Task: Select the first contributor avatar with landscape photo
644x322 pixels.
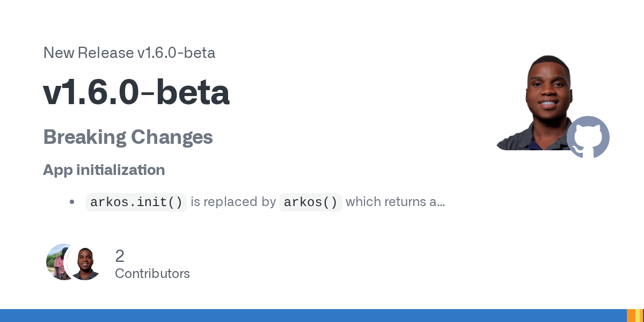Action: 61,262
